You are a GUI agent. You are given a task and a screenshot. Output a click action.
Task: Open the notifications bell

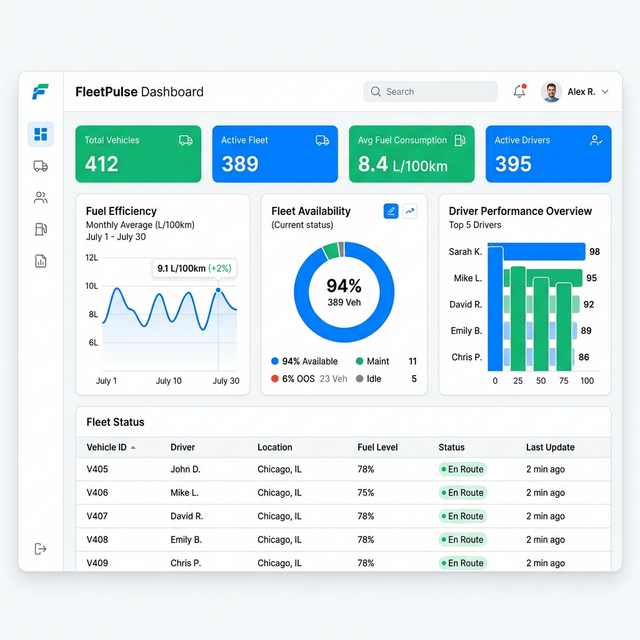[519, 92]
